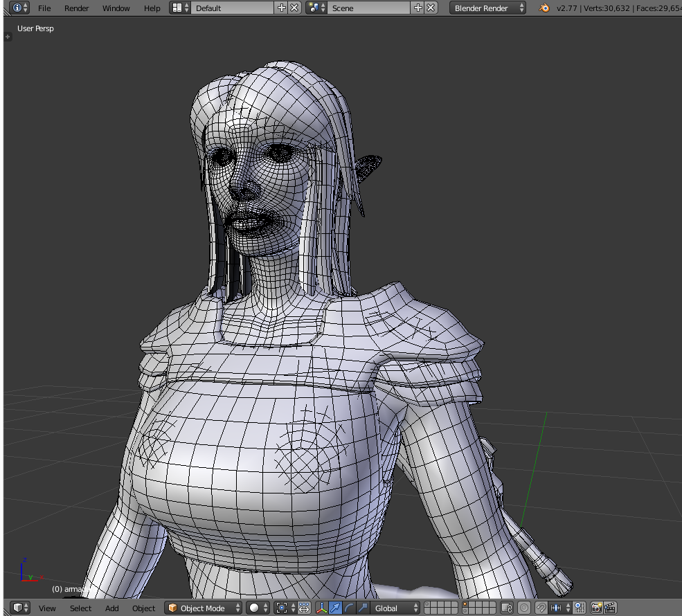Open the viewport shading selector
682x616 pixels.
259,608
